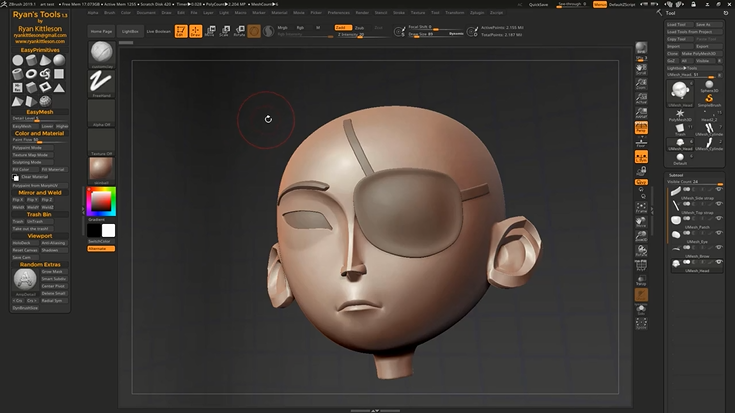The image size is (735, 413).
Task: Select the cone primitive in EasyPrimitives
Action: (x=45, y=60)
